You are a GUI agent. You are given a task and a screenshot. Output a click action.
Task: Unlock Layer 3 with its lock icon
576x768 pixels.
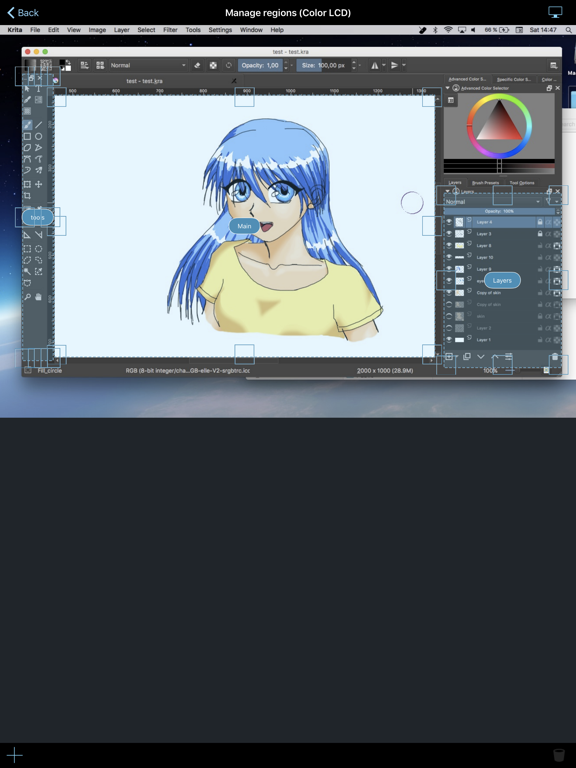coord(540,234)
